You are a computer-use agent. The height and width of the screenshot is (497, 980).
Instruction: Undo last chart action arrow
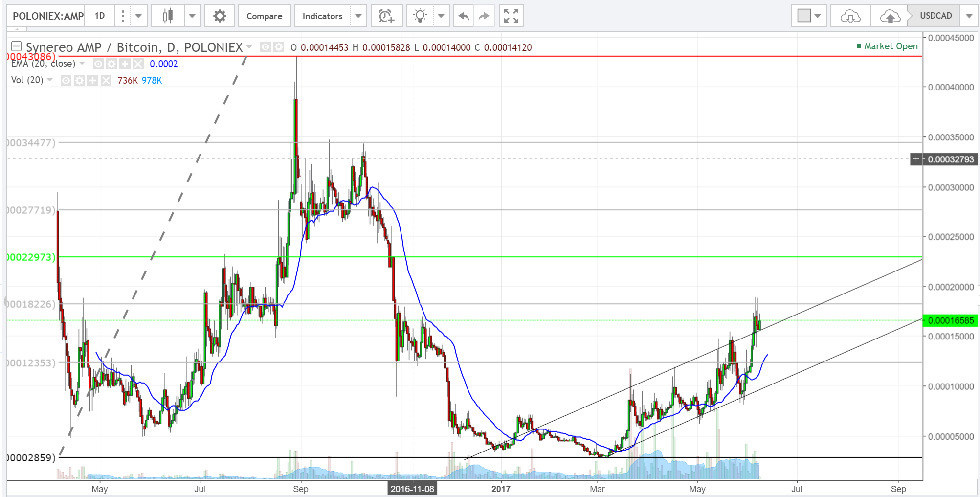[464, 16]
